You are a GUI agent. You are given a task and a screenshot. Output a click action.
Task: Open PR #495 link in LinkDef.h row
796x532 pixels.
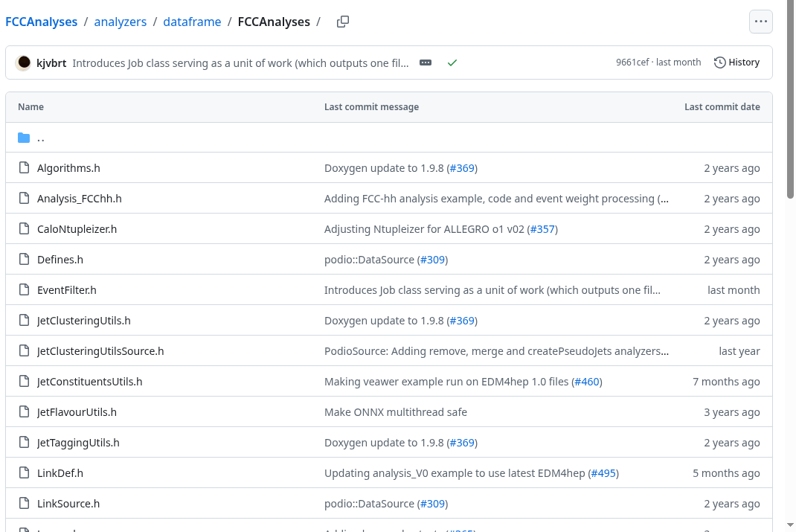pos(603,472)
